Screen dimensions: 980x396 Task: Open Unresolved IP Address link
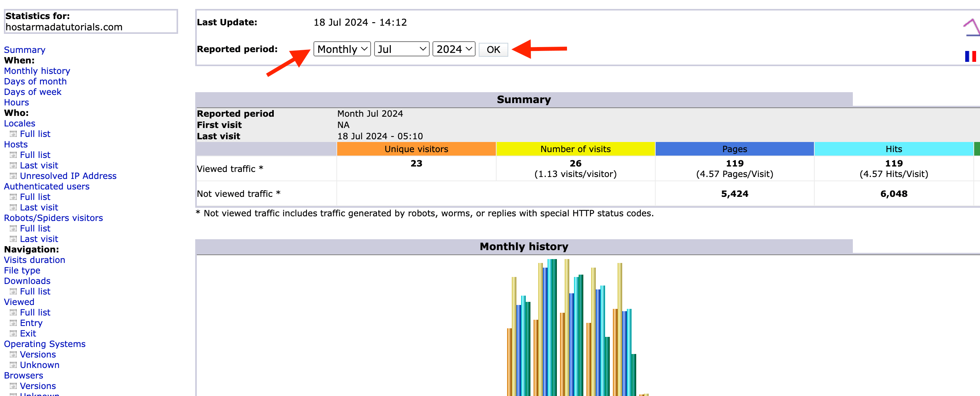pyautogui.click(x=68, y=176)
